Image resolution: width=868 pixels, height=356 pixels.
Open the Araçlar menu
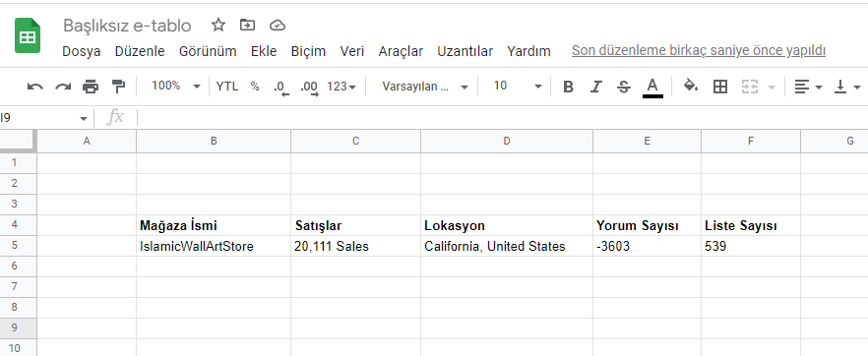tap(401, 51)
